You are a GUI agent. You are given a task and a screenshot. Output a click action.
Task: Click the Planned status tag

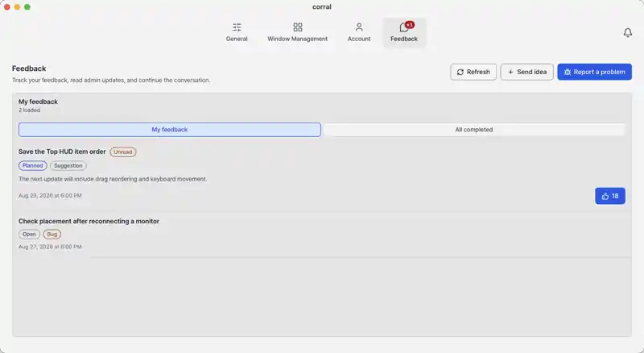pos(32,165)
